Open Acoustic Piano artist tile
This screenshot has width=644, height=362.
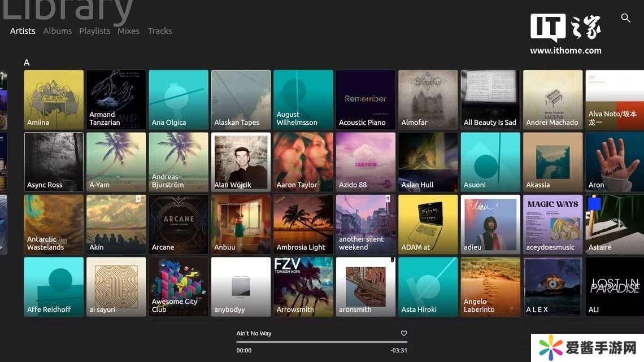365,99
